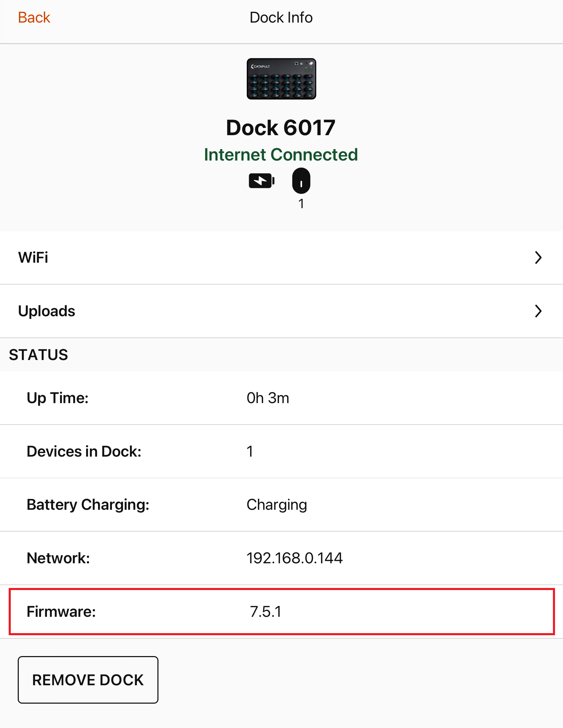Tap the Dock Info page title
The image size is (563, 728).
281,17
